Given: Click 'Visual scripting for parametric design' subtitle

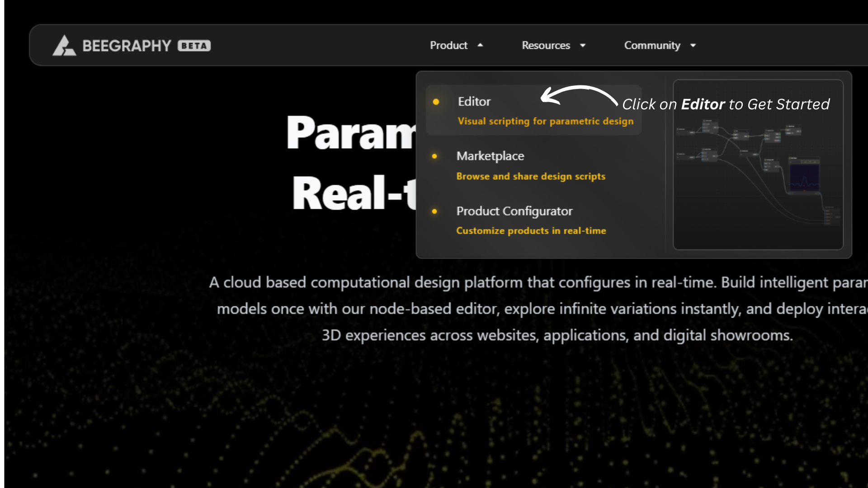Looking at the screenshot, I should pyautogui.click(x=545, y=121).
